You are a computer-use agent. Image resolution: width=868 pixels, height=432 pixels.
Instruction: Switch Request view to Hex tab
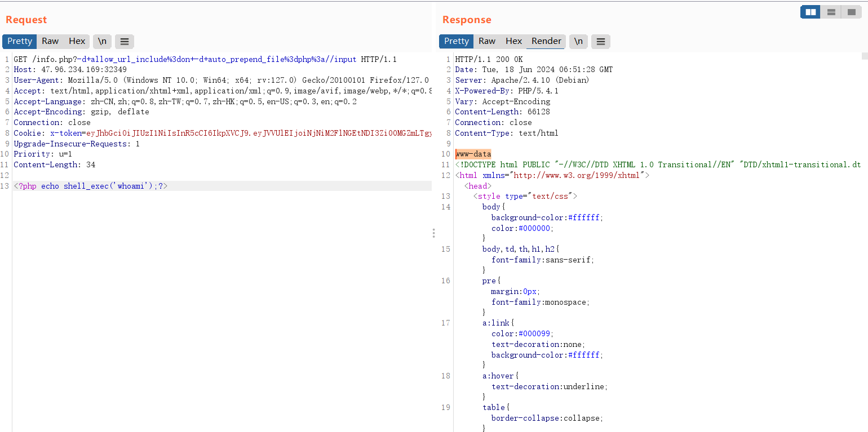(x=77, y=41)
